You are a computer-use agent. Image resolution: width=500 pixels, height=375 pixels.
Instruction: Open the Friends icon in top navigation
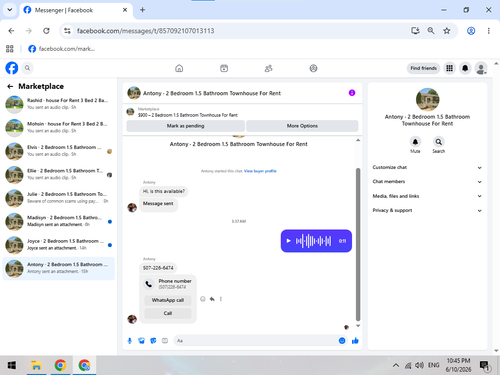click(x=268, y=68)
